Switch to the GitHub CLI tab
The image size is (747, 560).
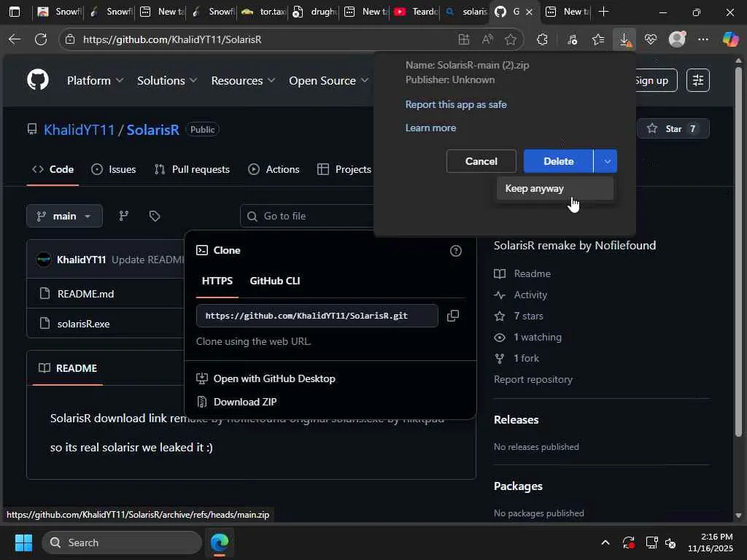point(275,281)
